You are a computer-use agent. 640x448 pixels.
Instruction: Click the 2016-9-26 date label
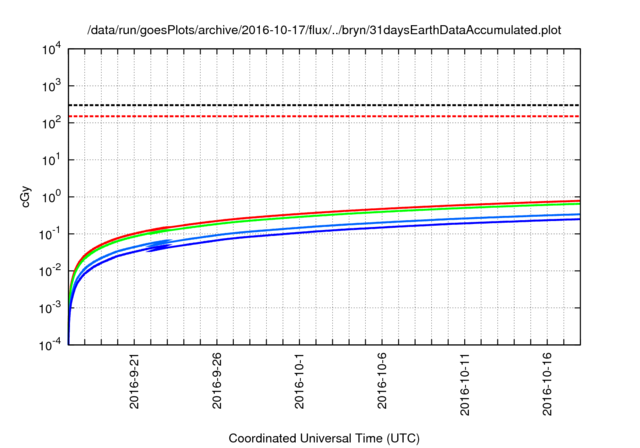pyautogui.click(x=217, y=381)
